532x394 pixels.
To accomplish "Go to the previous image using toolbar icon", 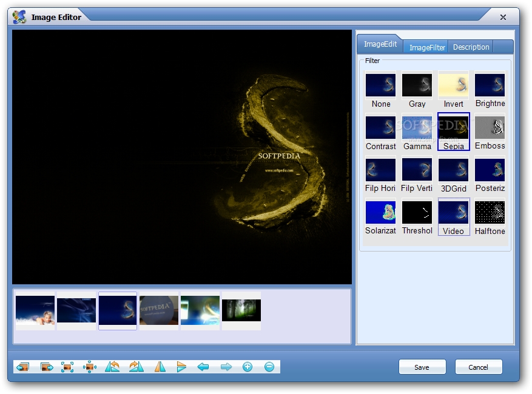I will coord(22,367).
